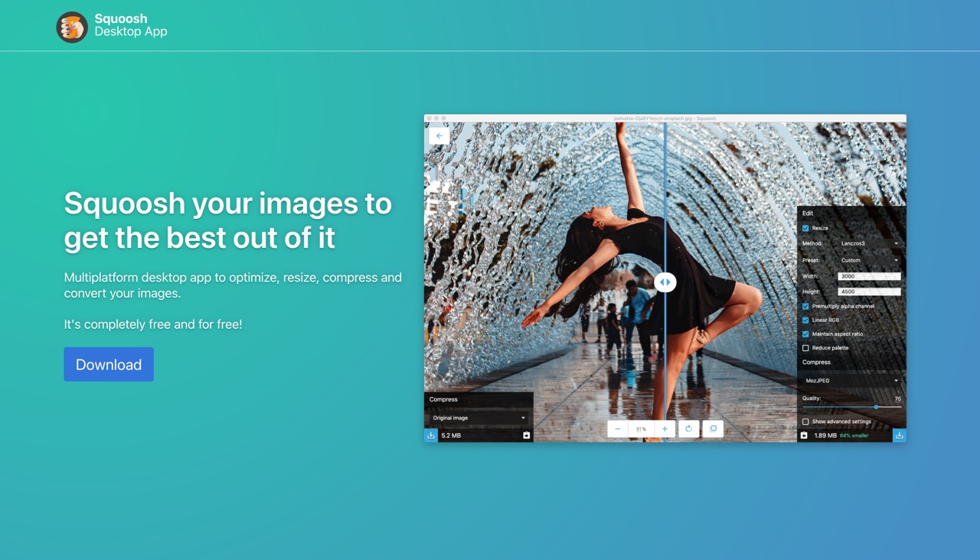980x560 pixels.
Task: Click the copy settings icon next to 1.89 MB
Action: click(804, 435)
